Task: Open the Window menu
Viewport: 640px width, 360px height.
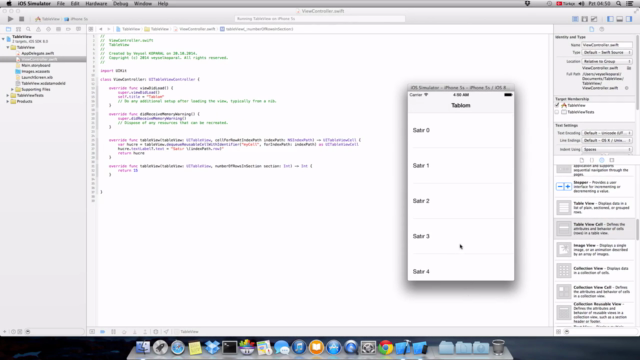Action: coord(142,4)
